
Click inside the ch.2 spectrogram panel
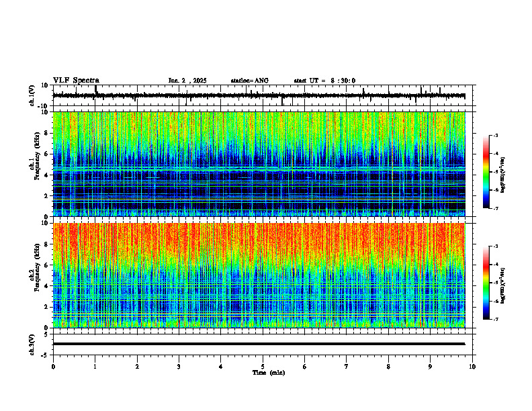259,275
